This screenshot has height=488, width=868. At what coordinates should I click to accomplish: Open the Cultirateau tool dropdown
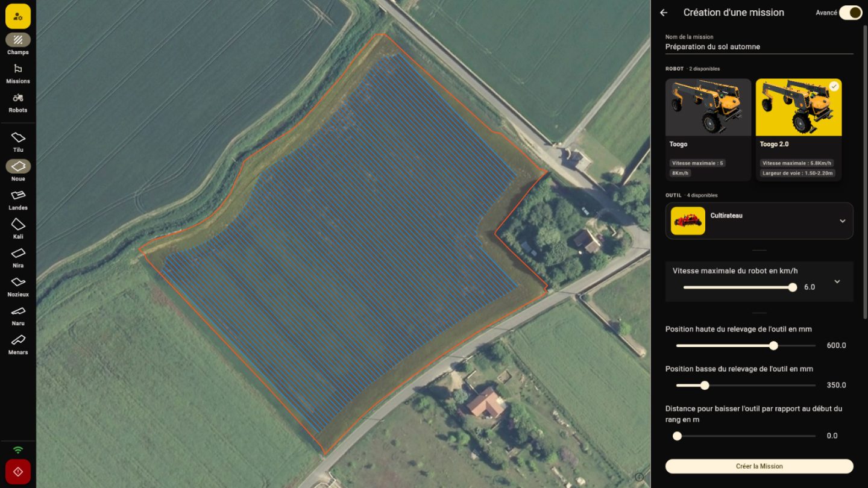coord(759,221)
